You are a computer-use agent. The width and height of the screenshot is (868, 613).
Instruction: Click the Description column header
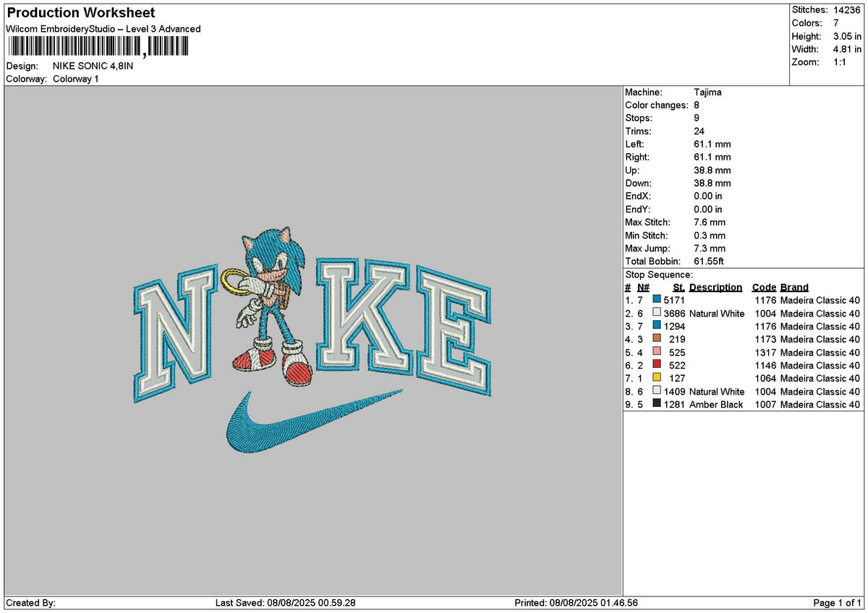point(715,287)
